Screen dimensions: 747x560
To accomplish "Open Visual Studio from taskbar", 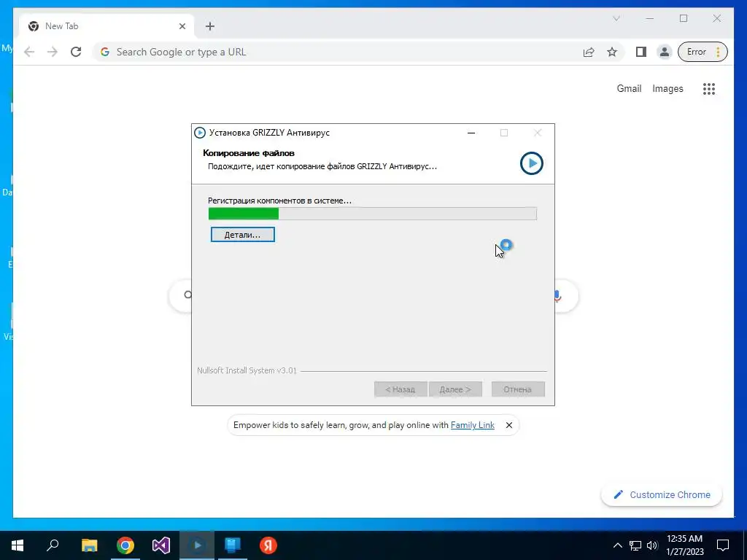I will click(161, 545).
